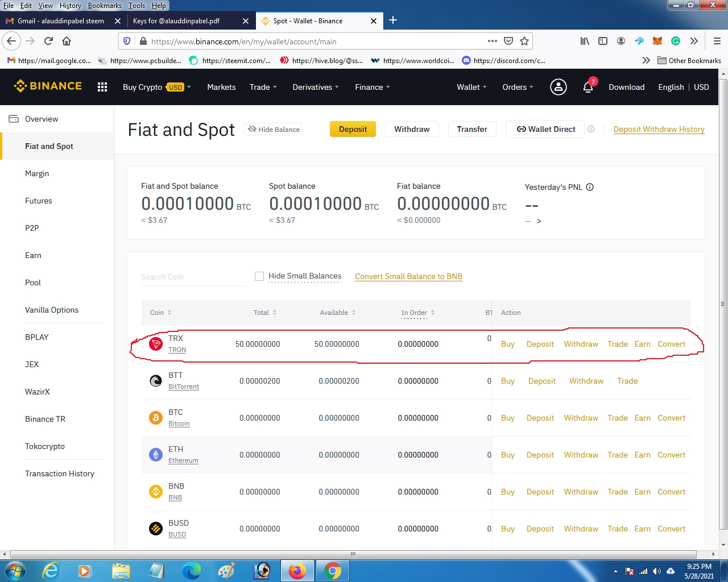This screenshot has width=728, height=582.
Task: Open Deposit Withdraw History link
Action: click(659, 129)
